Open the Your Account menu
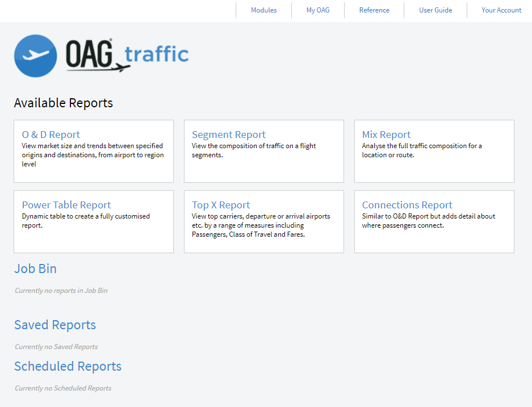Image resolution: width=532 pixels, height=407 pixels. click(x=501, y=10)
